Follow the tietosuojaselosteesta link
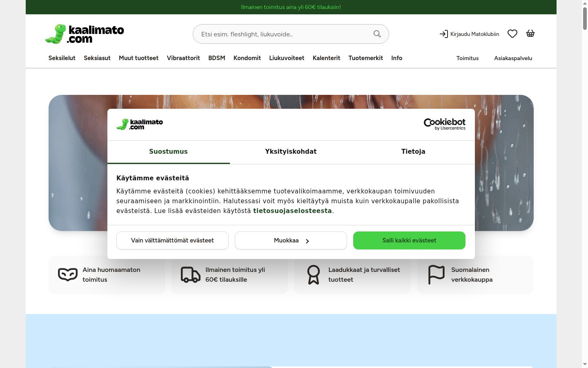 click(x=292, y=211)
